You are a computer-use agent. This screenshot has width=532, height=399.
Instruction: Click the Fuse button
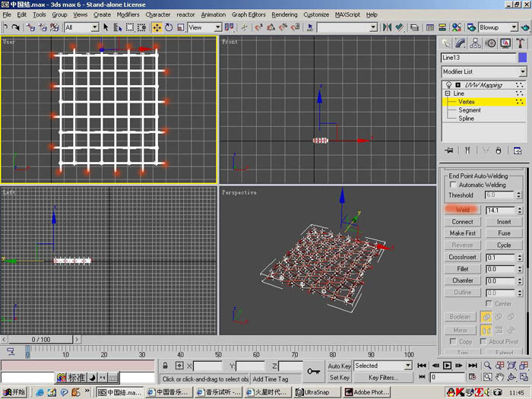click(504, 233)
